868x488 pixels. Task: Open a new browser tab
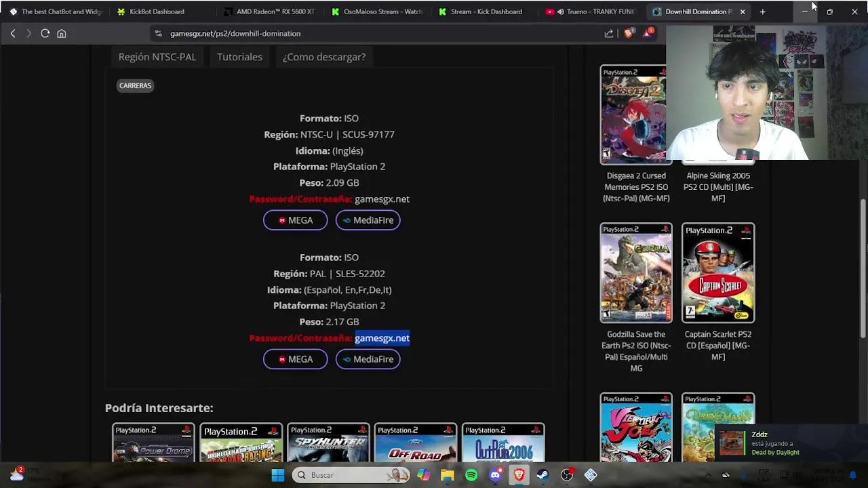[x=762, y=12]
